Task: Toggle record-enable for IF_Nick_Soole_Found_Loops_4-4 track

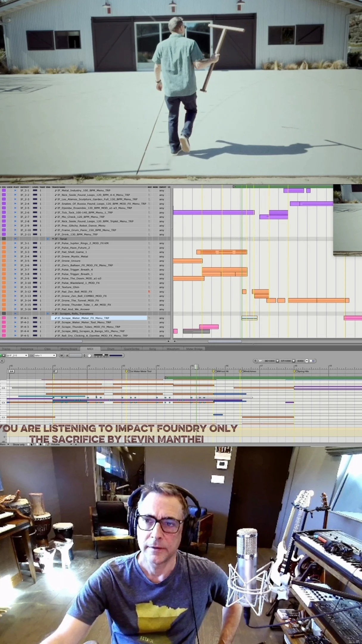Action: click(x=149, y=195)
